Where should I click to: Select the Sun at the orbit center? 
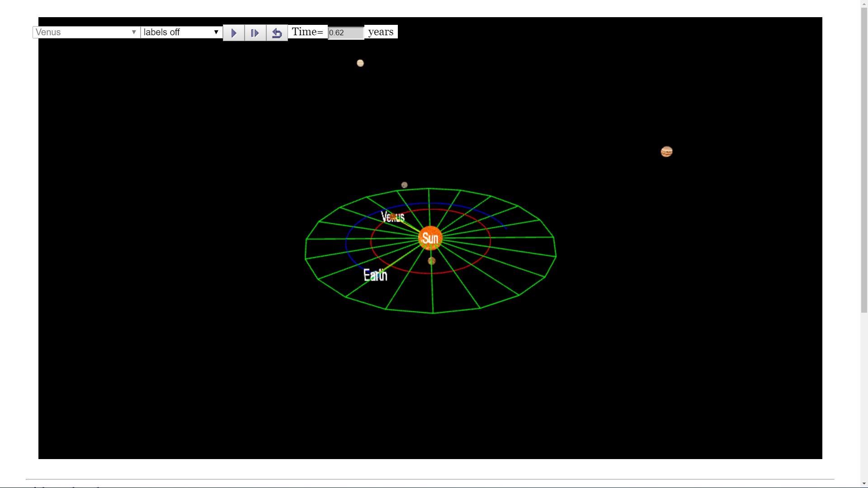point(430,238)
